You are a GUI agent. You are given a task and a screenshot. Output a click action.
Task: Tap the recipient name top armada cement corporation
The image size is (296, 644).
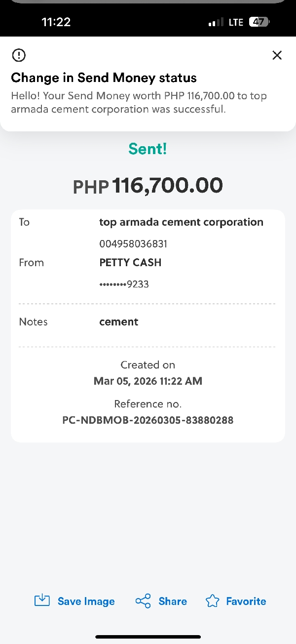point(181,222)
